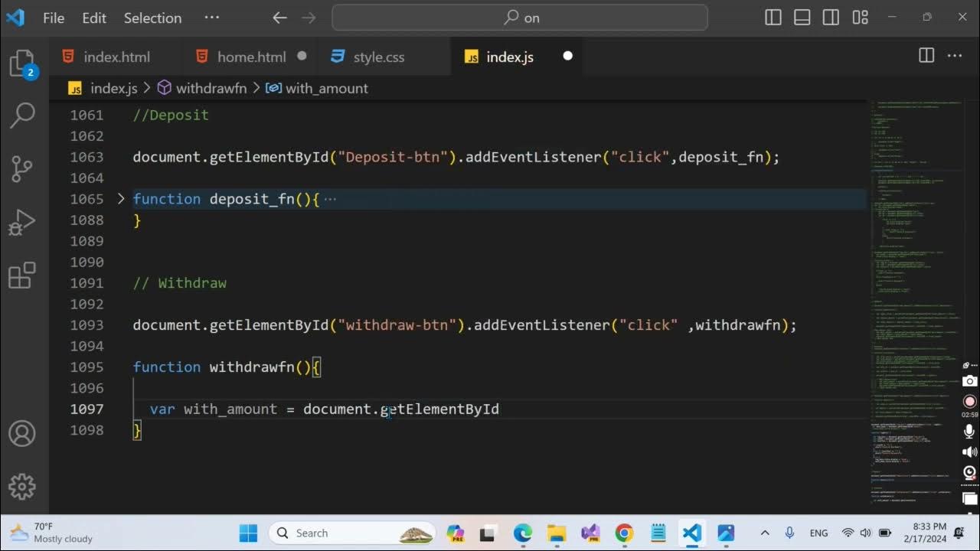980x551 pixels.
Task: Expand the folded deposit_fn function
Action: point(121,199)
